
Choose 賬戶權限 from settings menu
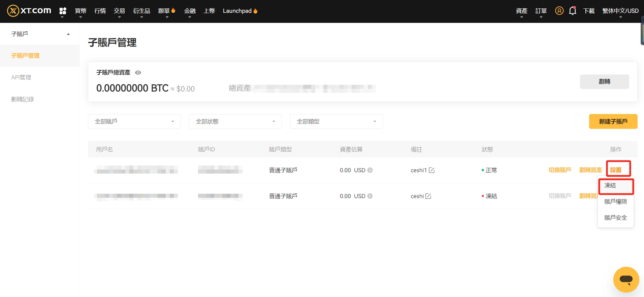pyautogui.click(x=616, y=201)
